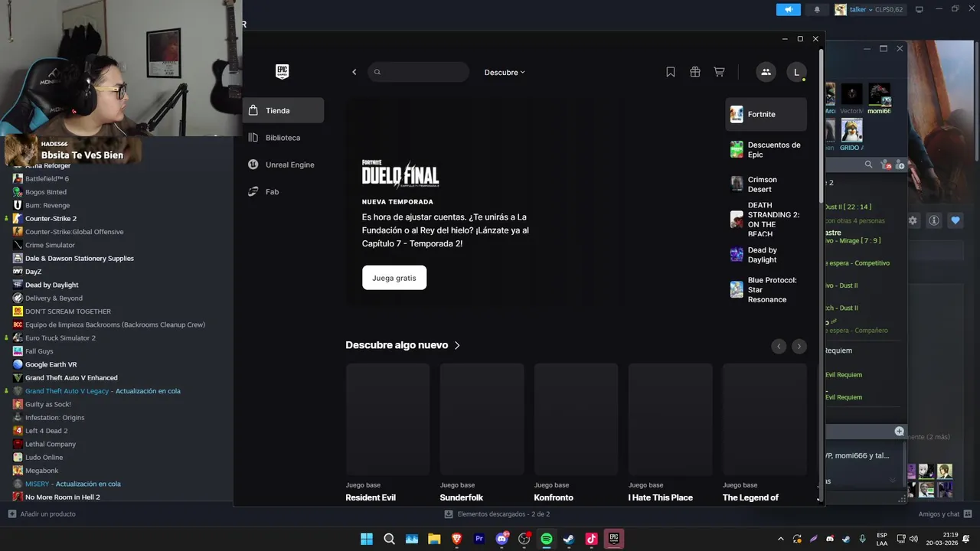
Task: Select Blue Protocol: Star Resonance in featured list
Action: pyautogui.click(x=766, y=289)
